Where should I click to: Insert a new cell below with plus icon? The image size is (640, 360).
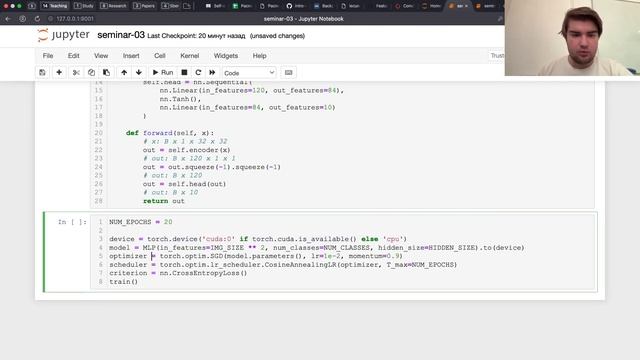[59, 72]
